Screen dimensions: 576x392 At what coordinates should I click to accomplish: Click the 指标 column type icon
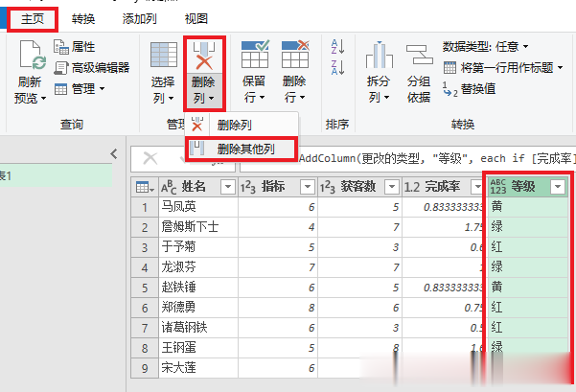(x=248, y=187)
